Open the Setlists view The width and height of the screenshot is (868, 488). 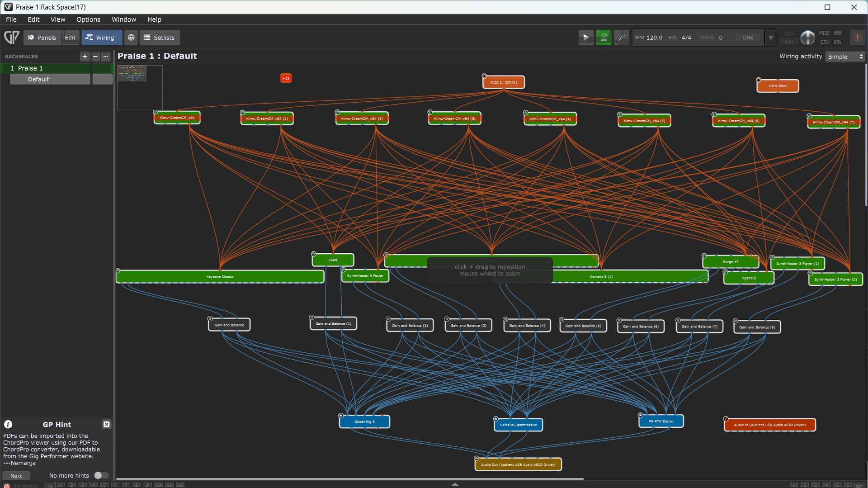pos(160,38)
